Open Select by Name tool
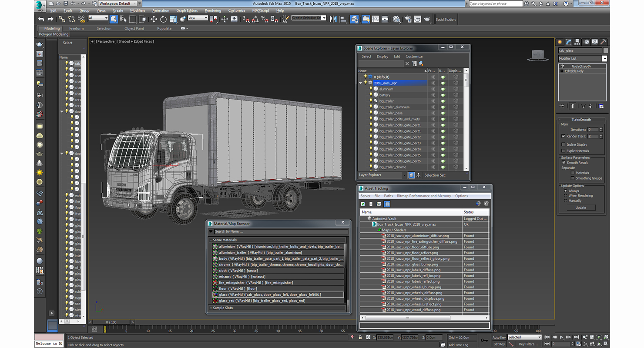The image size is (644, 348). tap(123, 19)
